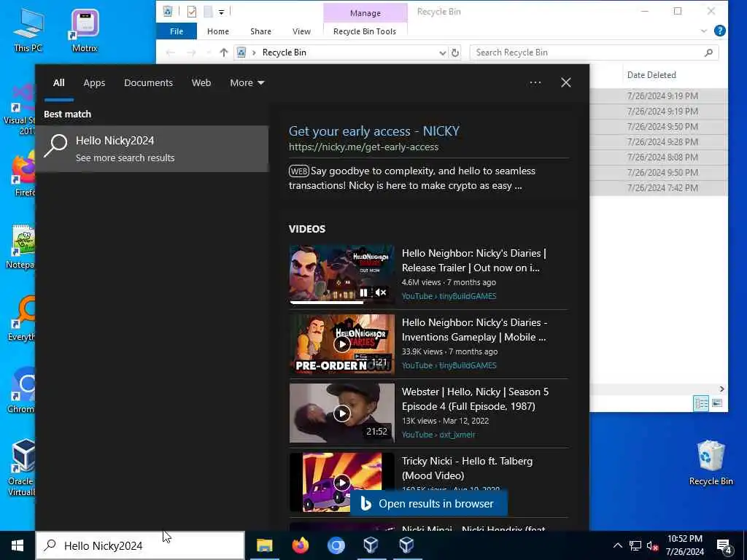Expand the More filter dropdown

(x=247, y=83)
